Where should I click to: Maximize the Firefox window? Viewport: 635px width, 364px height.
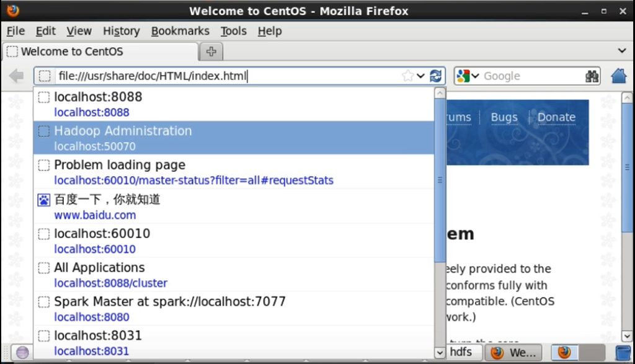604,11
